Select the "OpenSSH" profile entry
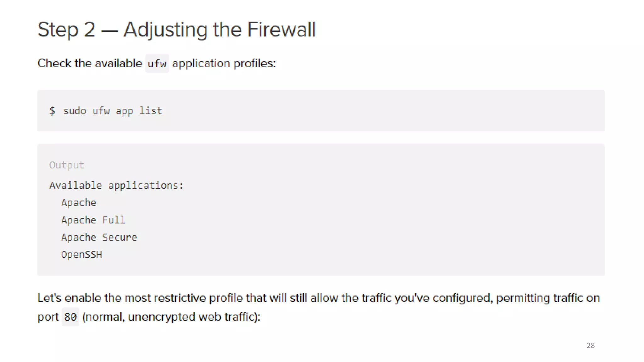The image size is (644, 362). (x=81, y=255)
